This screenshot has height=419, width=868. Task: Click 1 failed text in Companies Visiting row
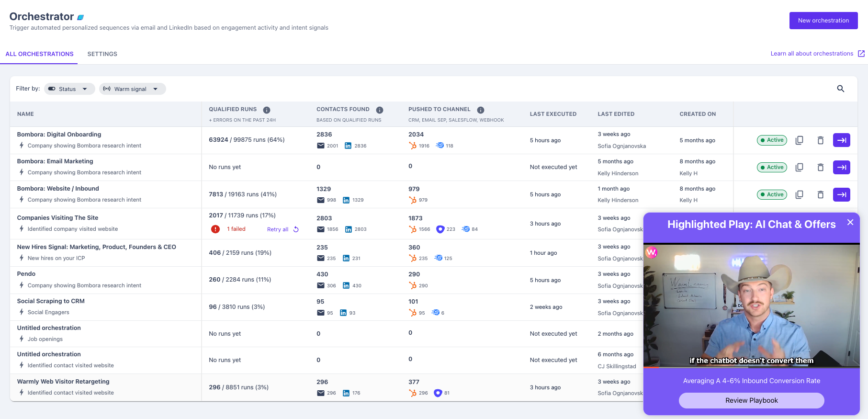[236, 229]
